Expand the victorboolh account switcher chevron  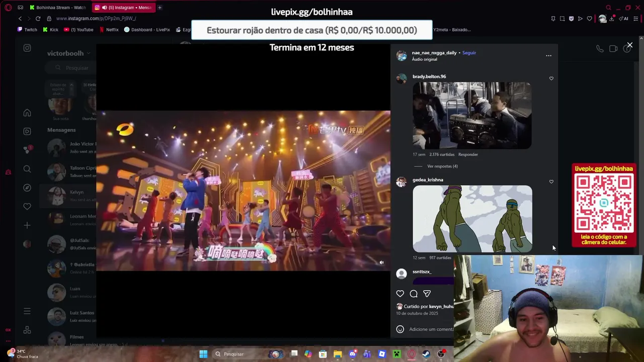88,53
